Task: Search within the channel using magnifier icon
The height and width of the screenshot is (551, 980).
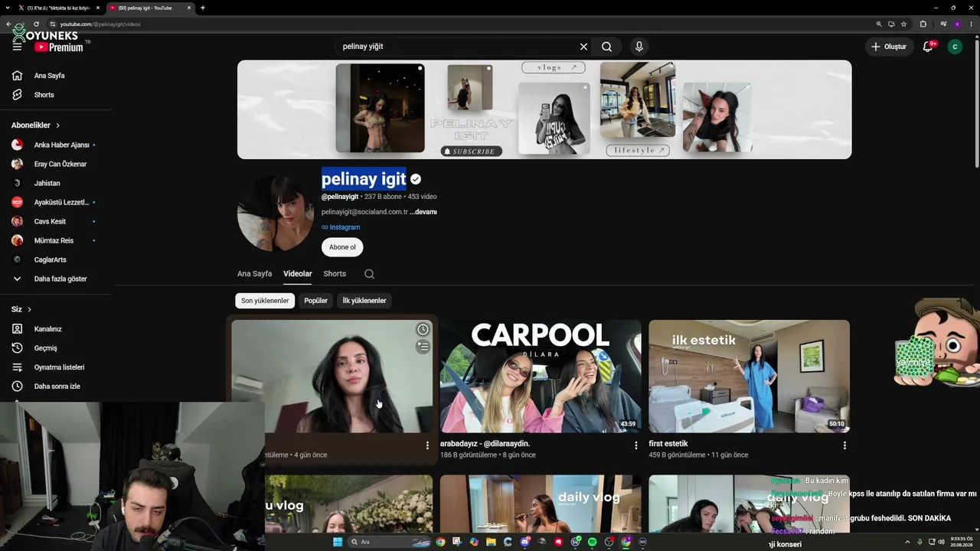Action: [369, 274]
